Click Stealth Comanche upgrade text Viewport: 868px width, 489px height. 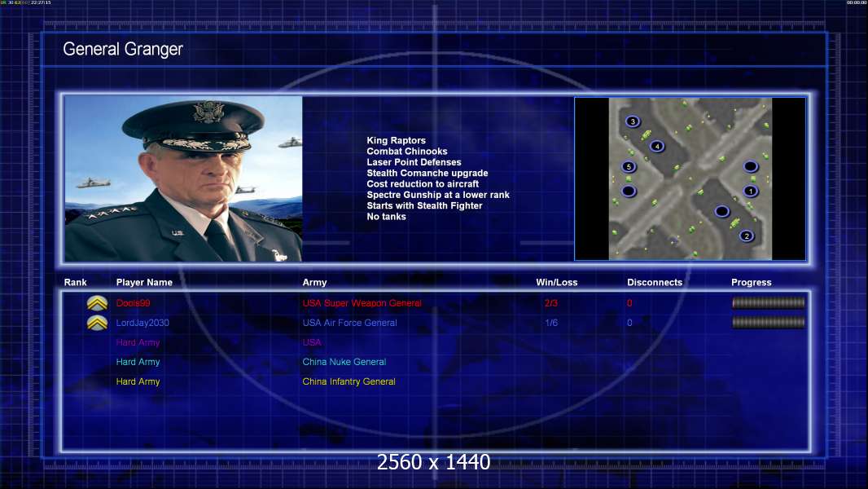click(x=427, y=173)
